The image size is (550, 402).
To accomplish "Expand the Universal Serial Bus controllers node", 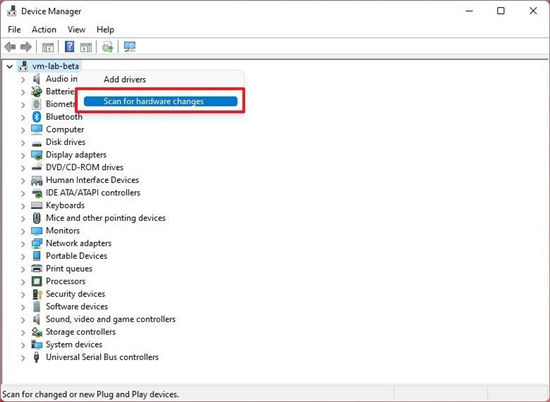I will click(x=23, y=357).
